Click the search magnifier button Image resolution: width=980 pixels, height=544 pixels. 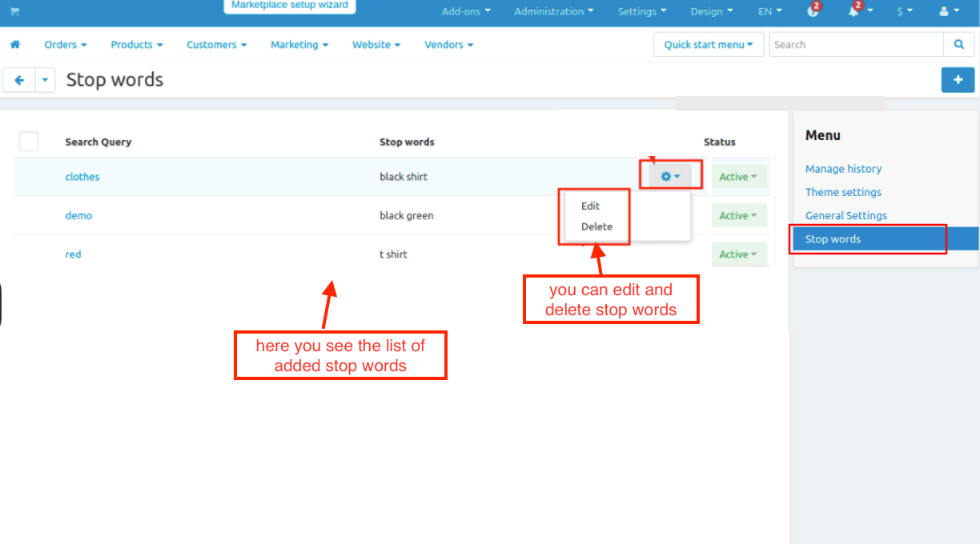point(958,45)
